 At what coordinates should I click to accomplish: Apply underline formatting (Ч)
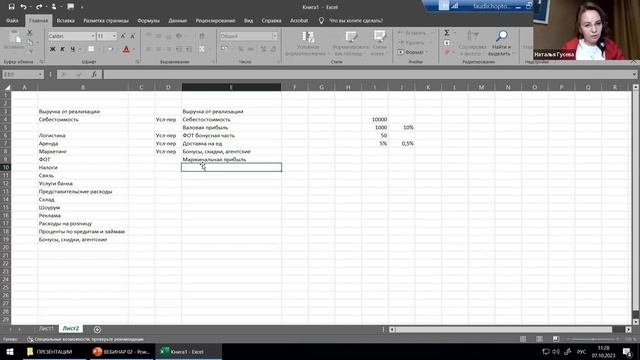pyautogui.click(x=73, y=49)
